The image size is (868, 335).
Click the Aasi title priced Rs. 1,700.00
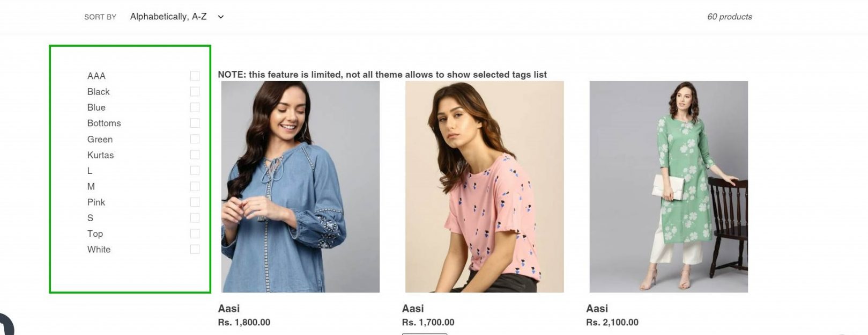413,309
